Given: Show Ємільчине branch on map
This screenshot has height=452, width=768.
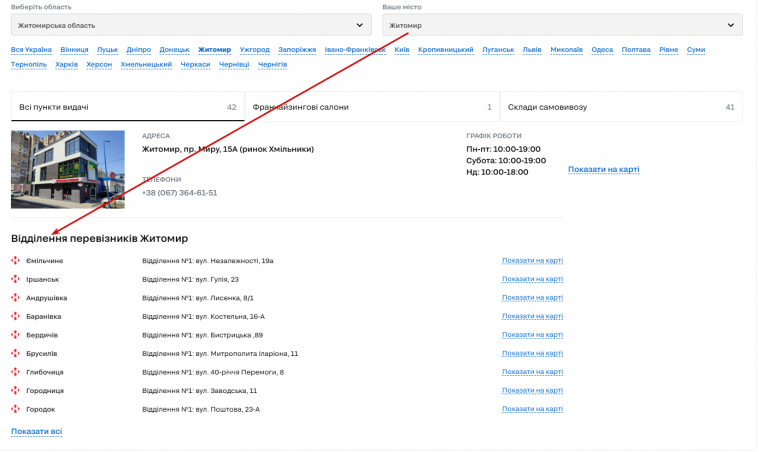Looking at the screenshot, I should [532, 261].
